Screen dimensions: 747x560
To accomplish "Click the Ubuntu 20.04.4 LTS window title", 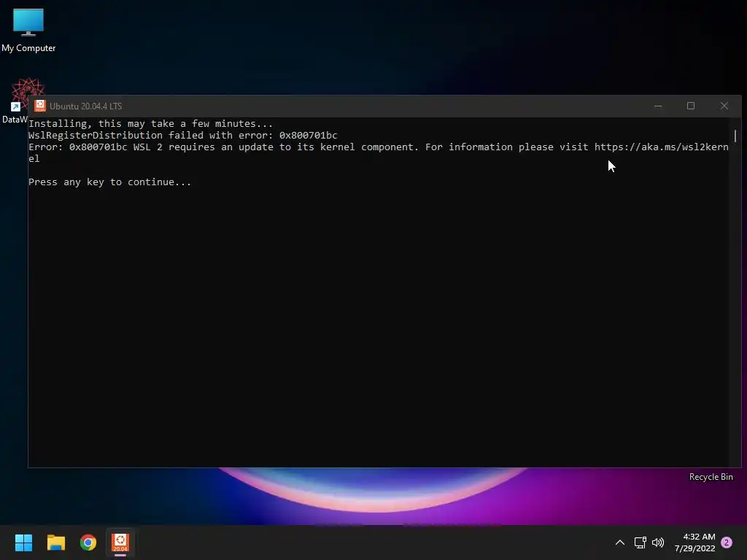I will click(86, 106).
